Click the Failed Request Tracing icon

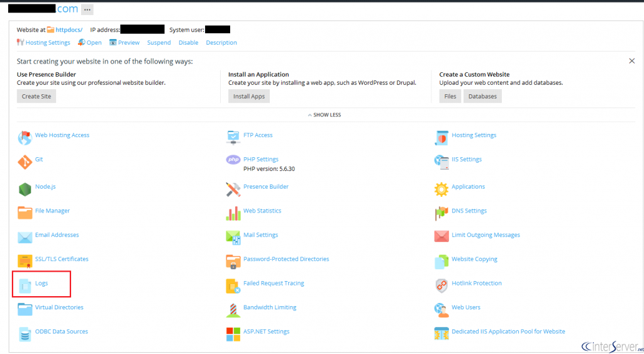[x=233, y=286]
